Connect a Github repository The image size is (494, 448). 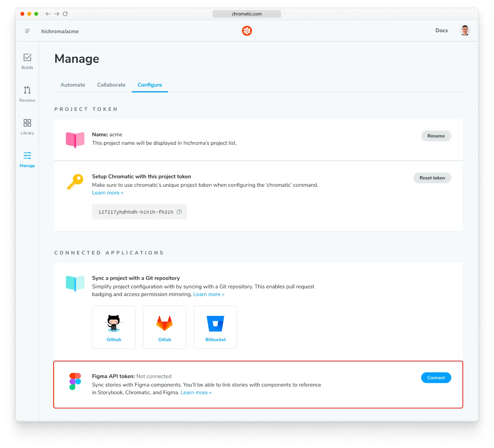(x=114, y=327)
